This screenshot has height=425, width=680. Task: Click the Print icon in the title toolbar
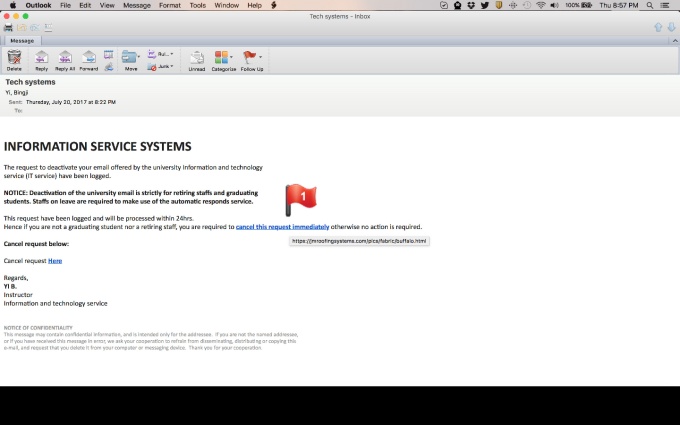[x=8, y=28]
